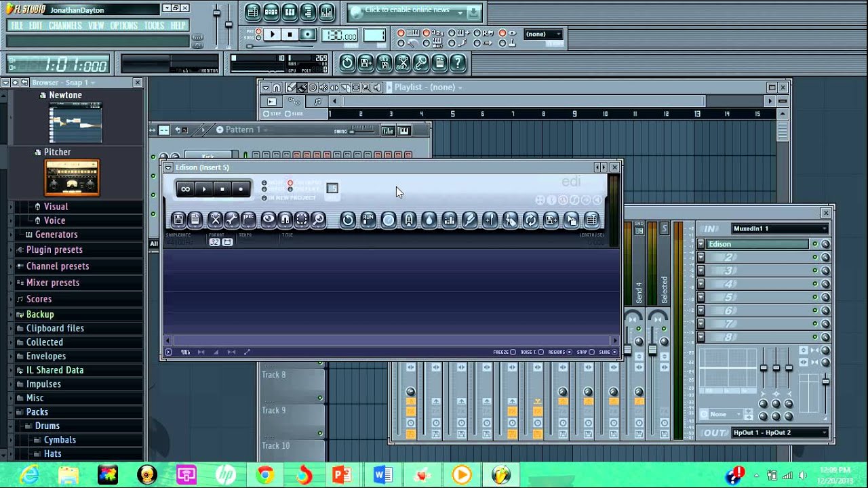Open Plugin presets in browser

(x=54, y=249)
